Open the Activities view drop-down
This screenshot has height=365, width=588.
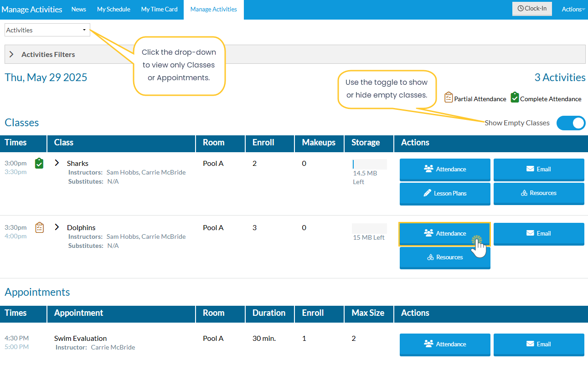pyautogui.click(x=47, y=30)
